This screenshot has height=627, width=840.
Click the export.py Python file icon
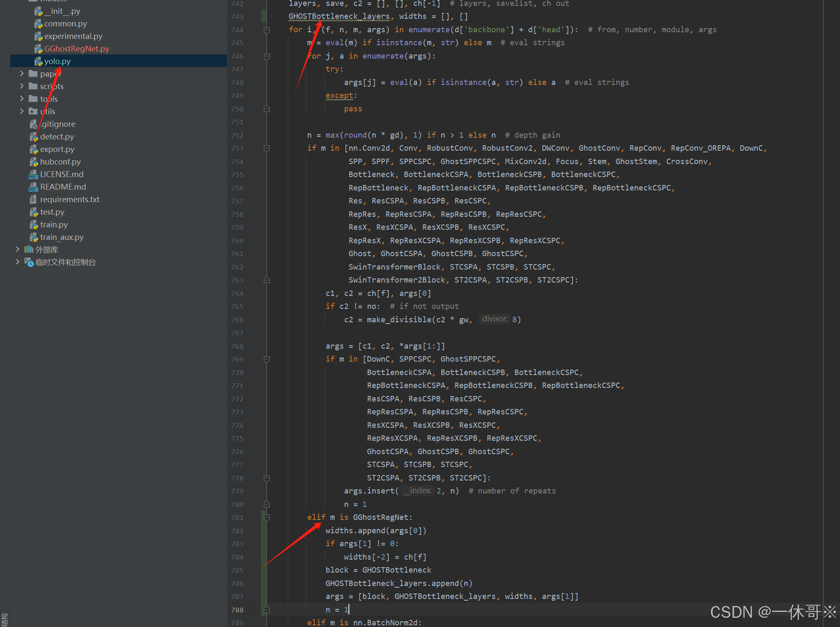[33, 149]
